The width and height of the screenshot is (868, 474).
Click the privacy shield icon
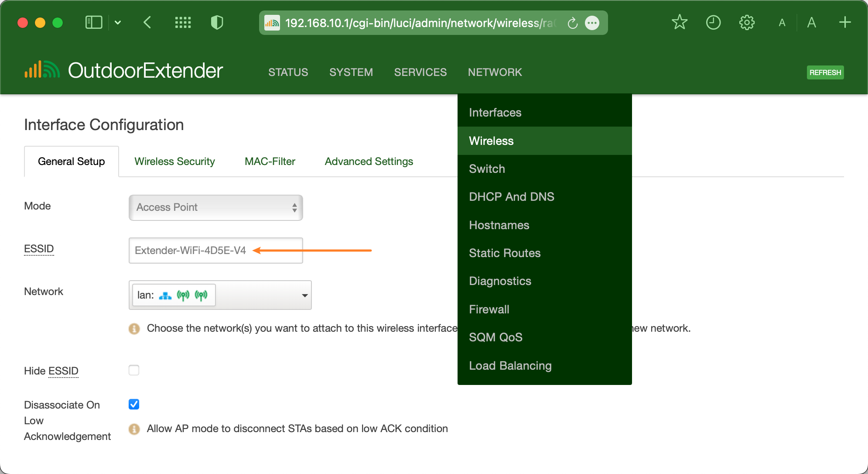[x=217, y=22]
